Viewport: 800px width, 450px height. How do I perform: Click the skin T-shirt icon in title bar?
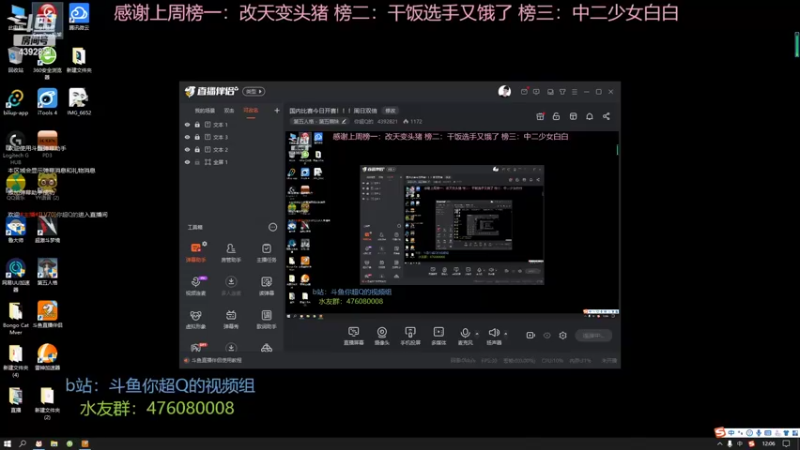tap(562, 92)
